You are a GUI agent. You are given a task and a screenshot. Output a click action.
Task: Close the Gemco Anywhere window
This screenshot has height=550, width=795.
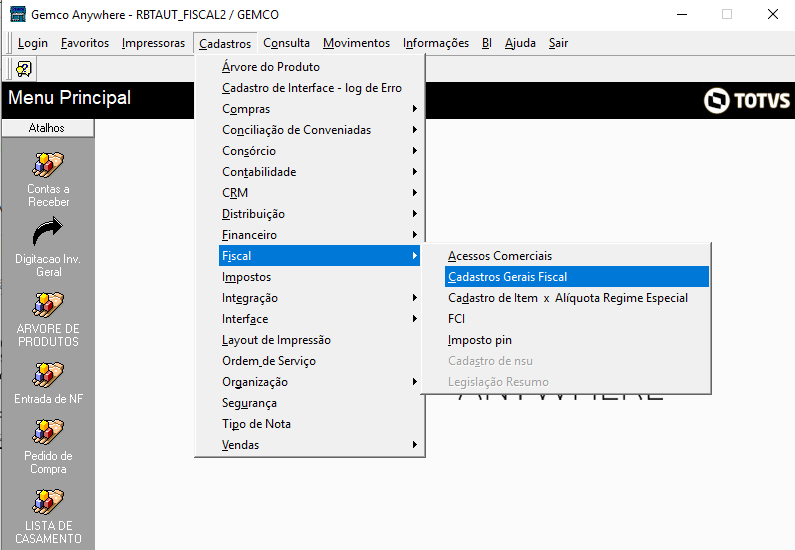tap(773, 14)
